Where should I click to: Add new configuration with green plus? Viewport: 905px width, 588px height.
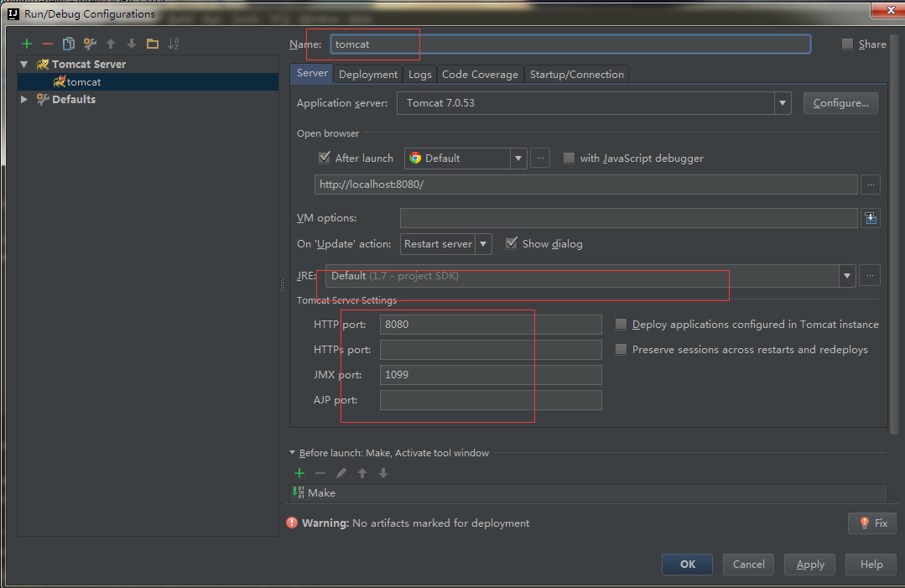click(x=27, y=44)
